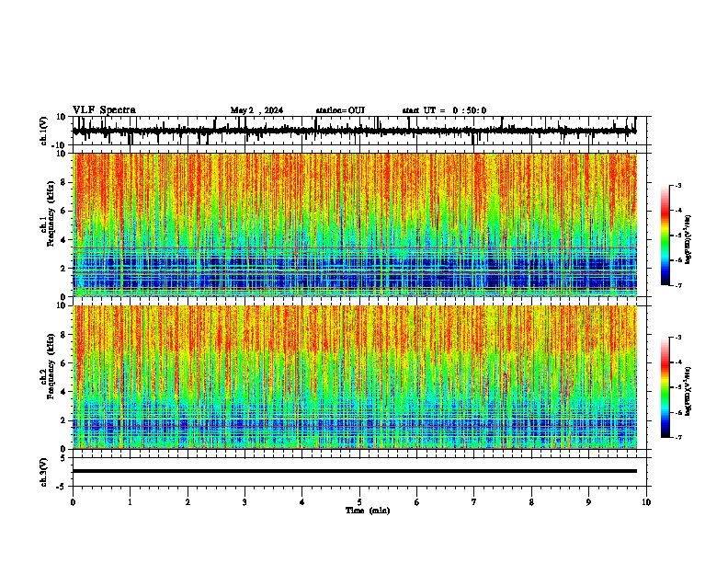728x563 pixels.
Task: Click the ch.1(V) waveform axis label
Action: coord(44,131)
